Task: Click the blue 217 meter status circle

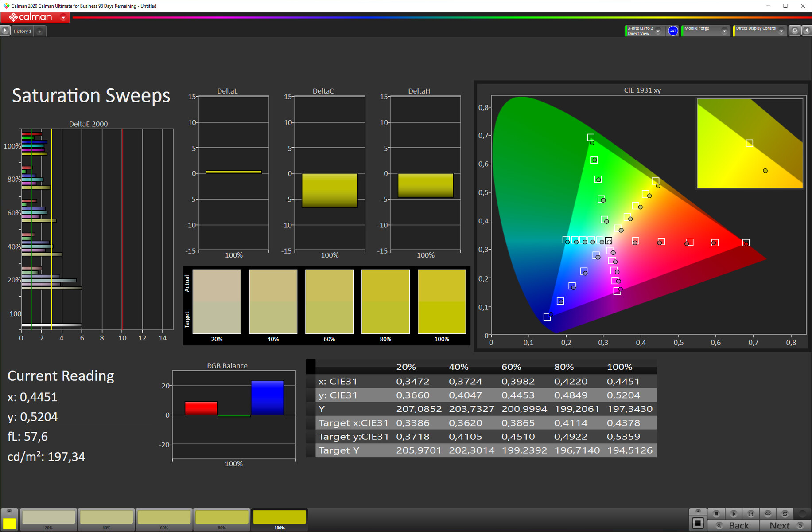Action: [673, 31]
